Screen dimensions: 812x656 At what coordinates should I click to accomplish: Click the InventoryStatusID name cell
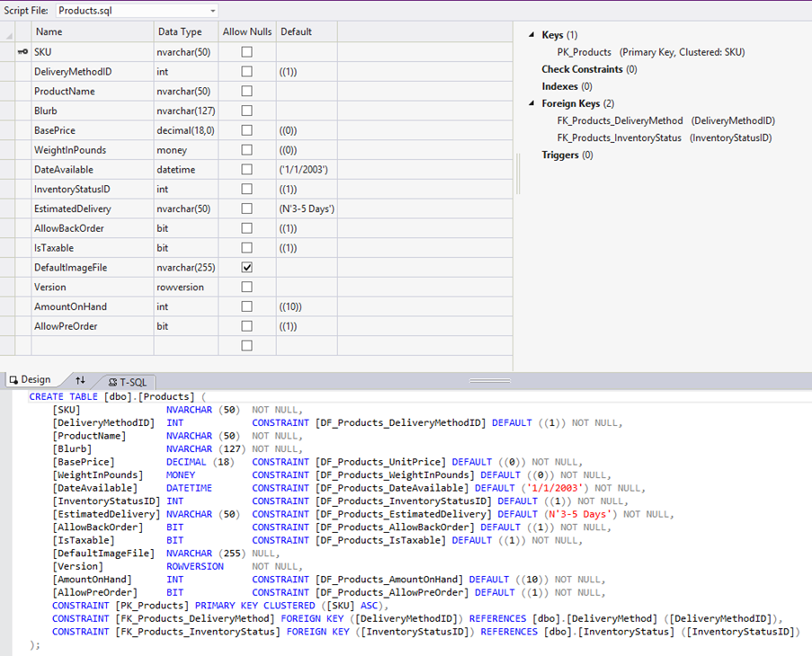[x=93, y=190]
